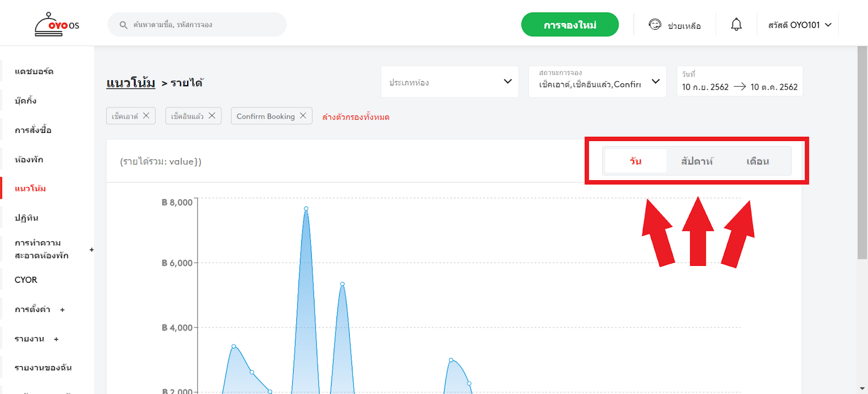This screenshot has width=868, height=394.
Task: Click the scrollbar down arrow
Action: [862, 389]
